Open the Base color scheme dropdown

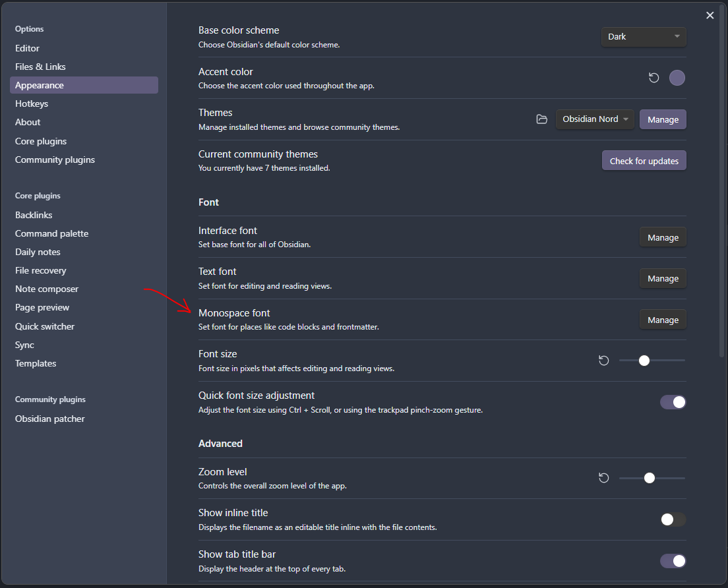644,37
